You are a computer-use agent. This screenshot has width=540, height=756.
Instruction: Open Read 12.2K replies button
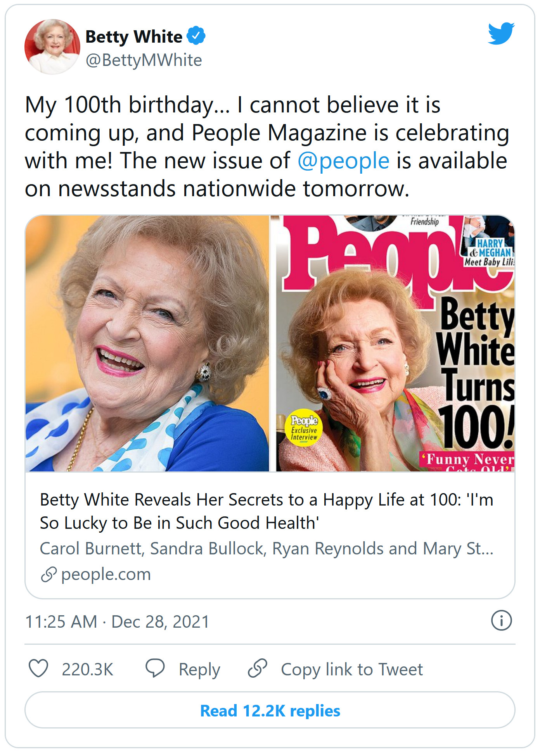[270, 711]
